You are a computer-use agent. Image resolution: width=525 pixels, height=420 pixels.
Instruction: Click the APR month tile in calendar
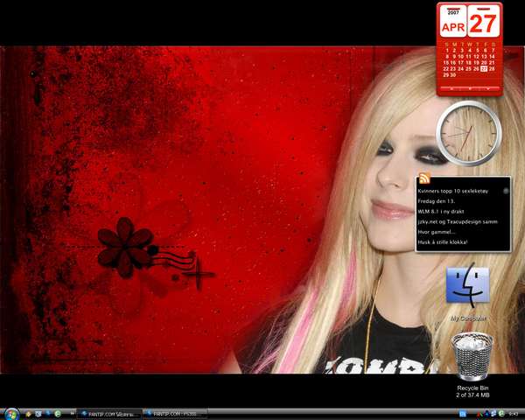pyautogui.click(x=453, y=21)
